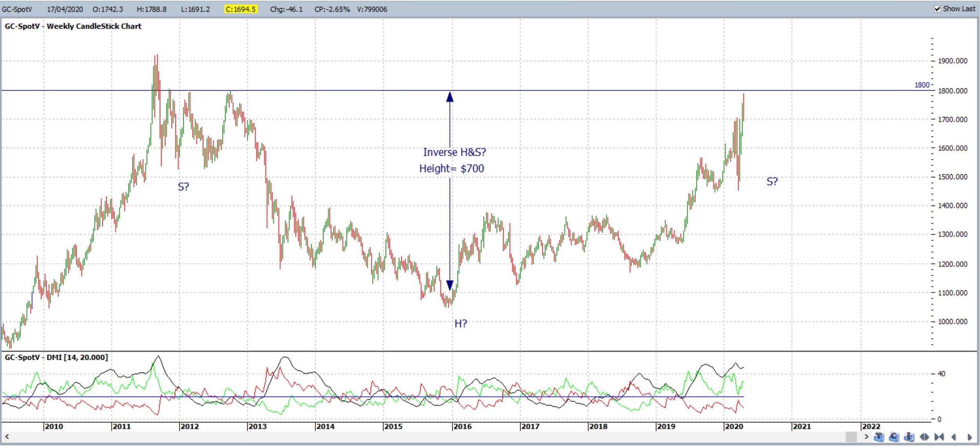Shift chart left with the left-pointing triangle
The width and height of the screenshot is (980, 446).
point(954,437)
